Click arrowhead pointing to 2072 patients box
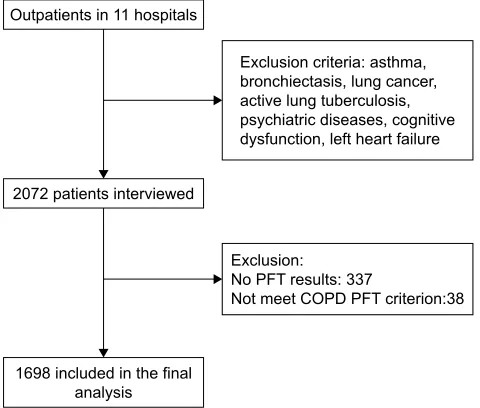The width and height of the screenshot is (480, 408). (x=103, y=174)
